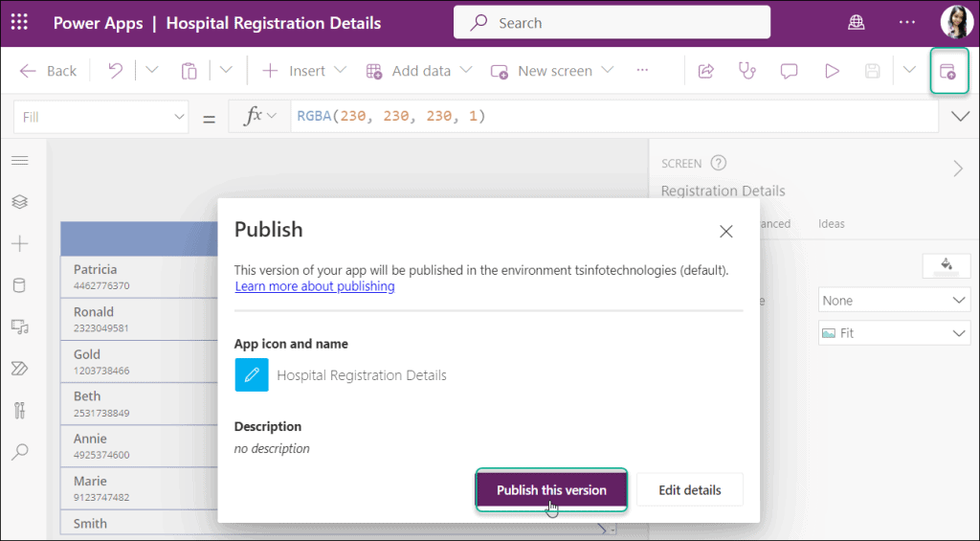Open the App checker stethoscope icon

coord(746,71)
